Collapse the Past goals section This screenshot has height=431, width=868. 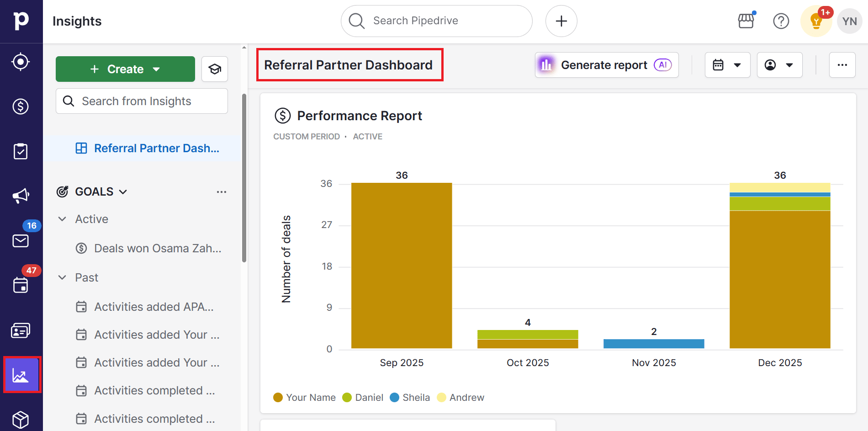click(x=63, y=277)
